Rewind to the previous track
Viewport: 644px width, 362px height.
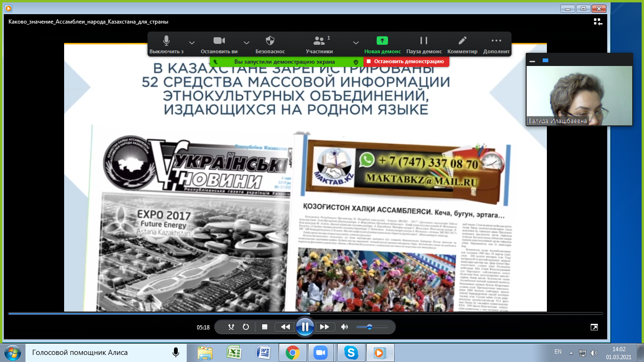click(x=285, y=327)
